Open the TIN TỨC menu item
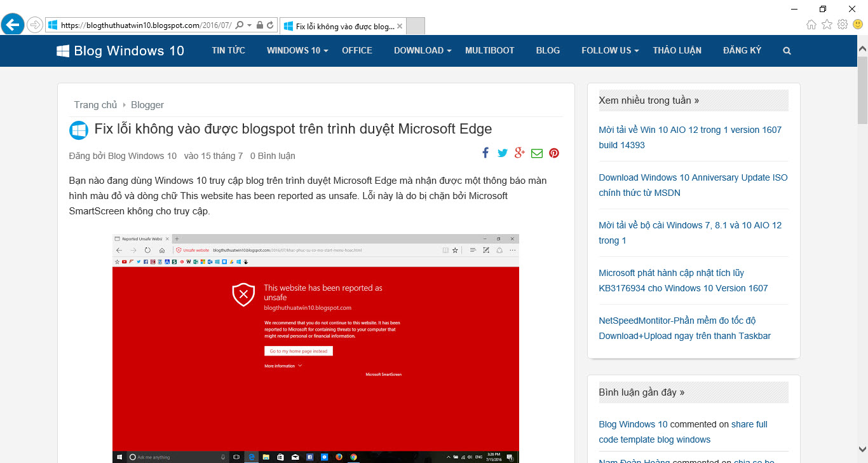Screen dimensions: 868x463 (x=229, y=50)
